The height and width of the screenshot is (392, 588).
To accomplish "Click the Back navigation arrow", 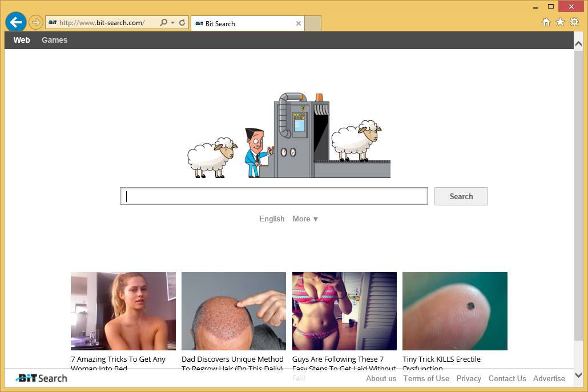I will [x=15, y=22].
